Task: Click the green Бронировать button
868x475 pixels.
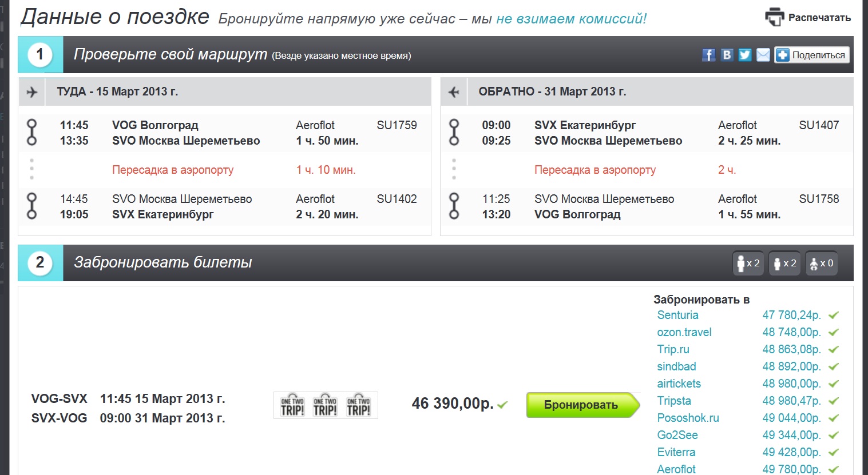Action: point(582,405)
